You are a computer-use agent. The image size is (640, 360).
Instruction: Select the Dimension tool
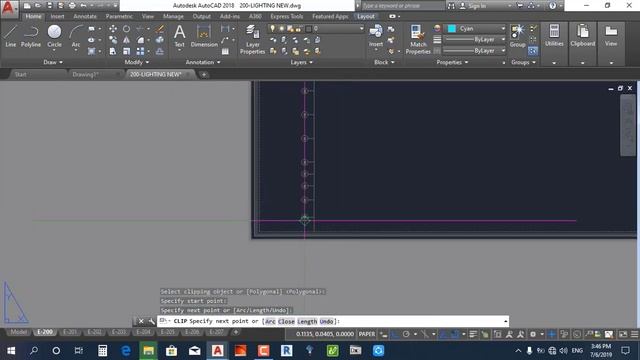click(x=204, y=36)
